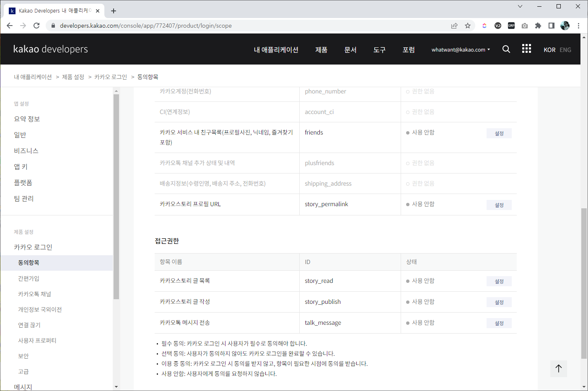Open 개인정보 국외이전 in sidebar

[x=40, y=309]
